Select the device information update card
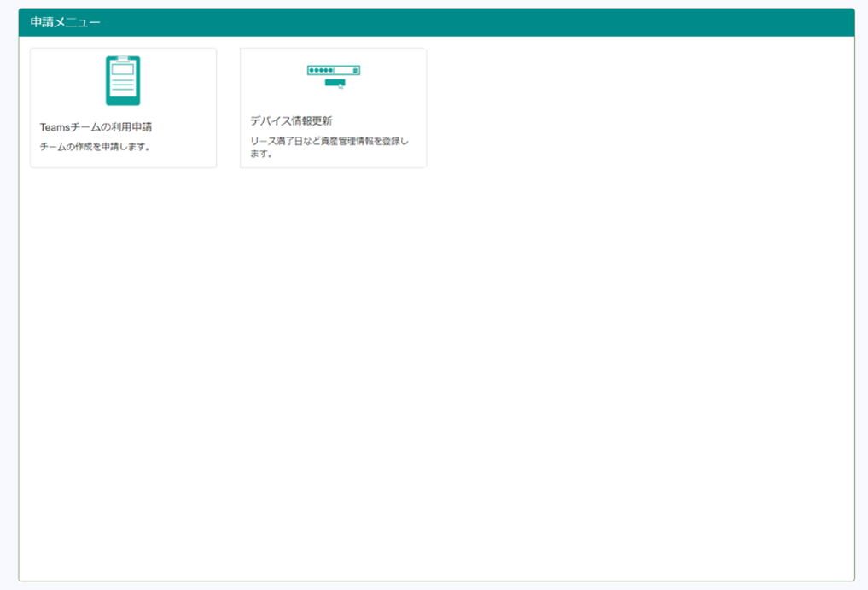868x590 pixels. (332, 107)
